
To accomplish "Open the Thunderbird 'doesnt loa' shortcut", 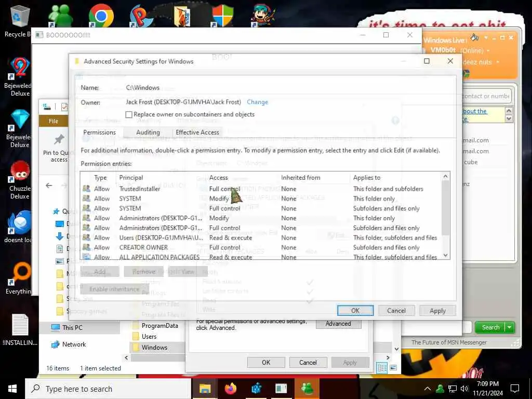I will coord(19,227).
